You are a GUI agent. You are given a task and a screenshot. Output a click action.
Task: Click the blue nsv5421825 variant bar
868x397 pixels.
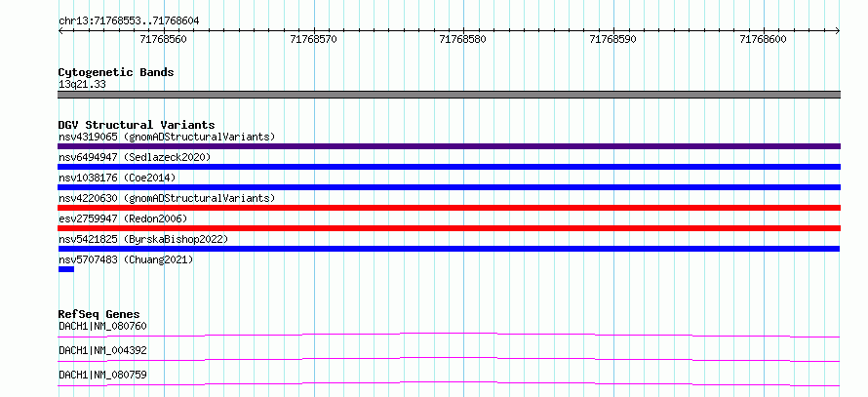pos(449,249)
